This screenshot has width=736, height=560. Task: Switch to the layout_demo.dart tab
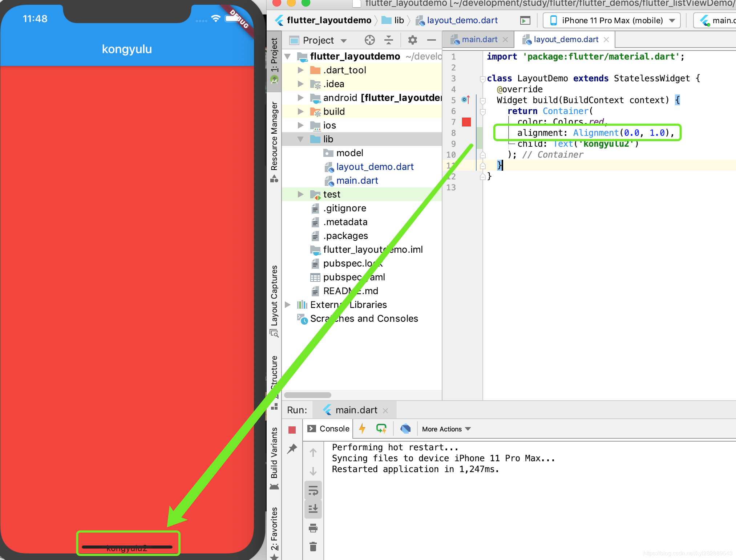tap(562, 40)
